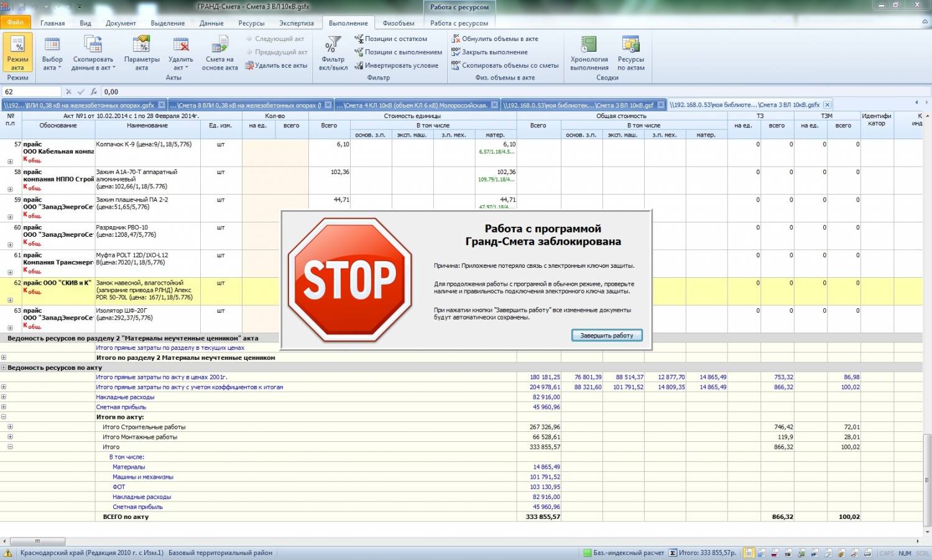The height and width of the screenshot is (560, 932).
Task: Open the Выбор акта dropdown
Action: click(52, 53)
